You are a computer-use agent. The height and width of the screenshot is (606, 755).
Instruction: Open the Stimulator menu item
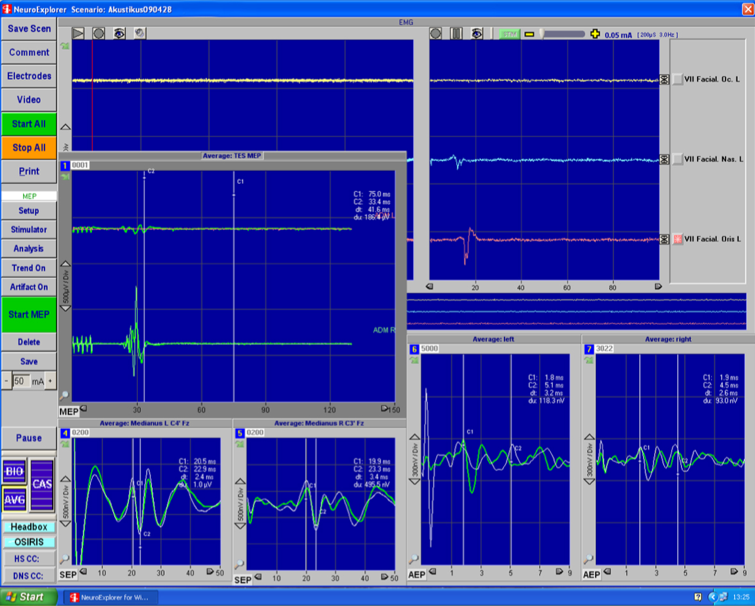click(x=29, y=230)
